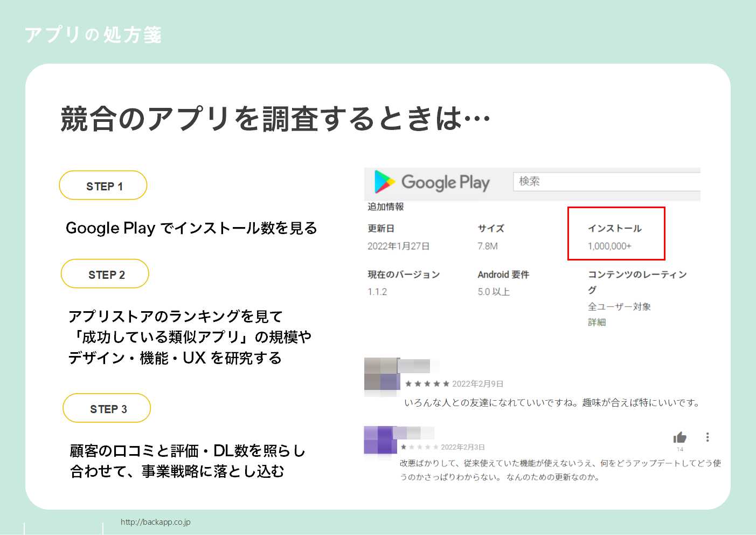Expand the 詳細 content rating details
The height and width of the screenshot is (535, 756).
click(x=597, y=322)
